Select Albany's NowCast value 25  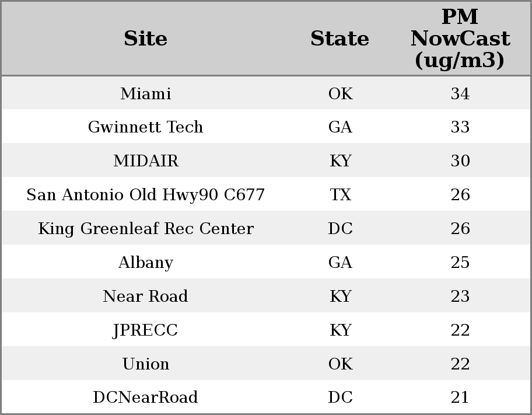pos(460,262)
